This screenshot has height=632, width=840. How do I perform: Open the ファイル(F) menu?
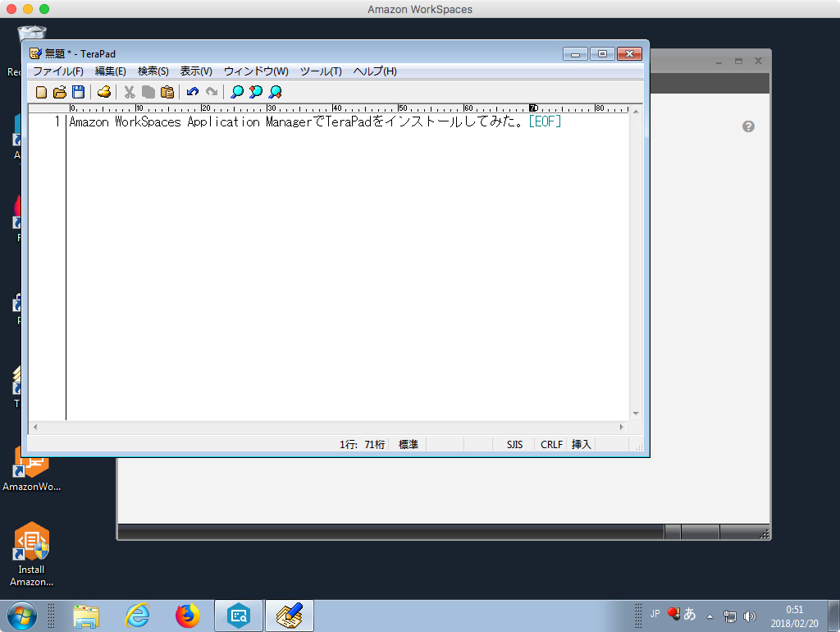[56, 71]
